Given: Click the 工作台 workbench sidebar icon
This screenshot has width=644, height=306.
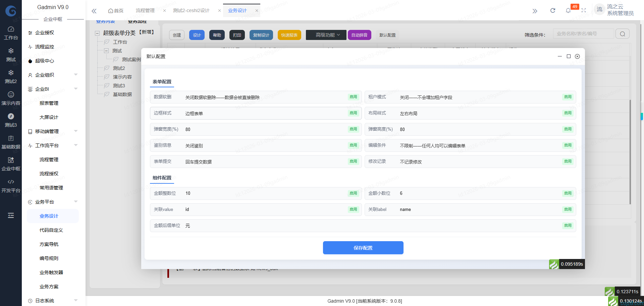Looking at the screenshot, I should (11, 32).
